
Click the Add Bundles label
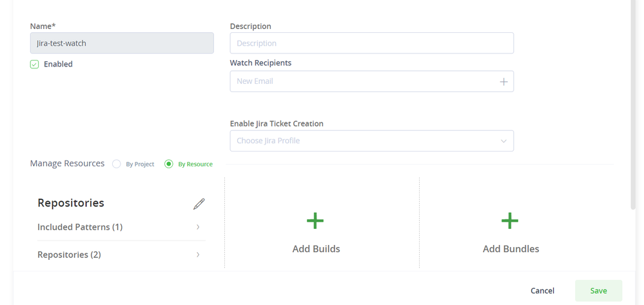coord(511,249)
